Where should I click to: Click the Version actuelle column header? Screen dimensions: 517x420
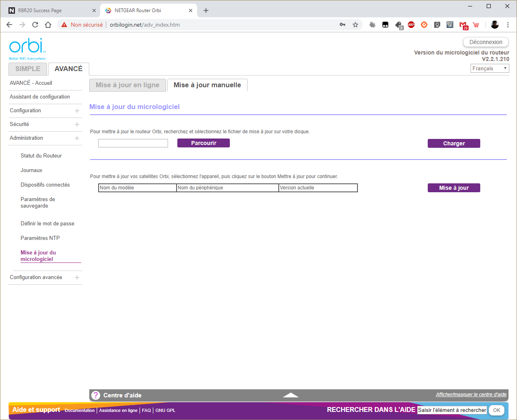(x=318, y=188)
